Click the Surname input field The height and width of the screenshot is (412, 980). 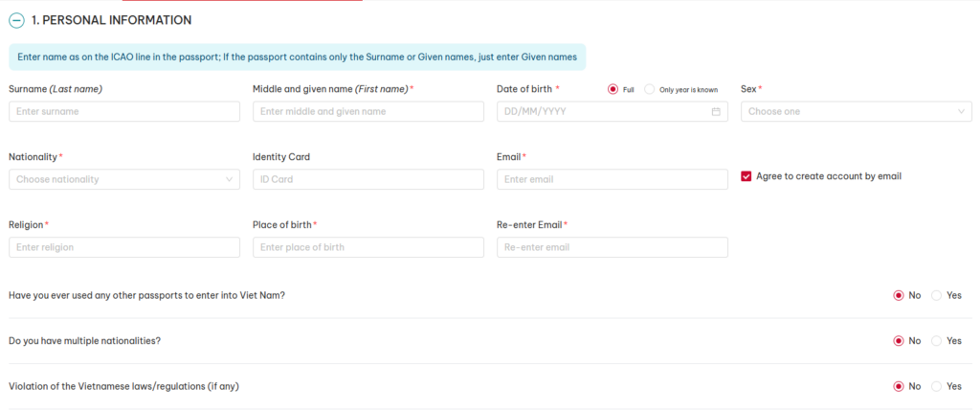tap(124, 111)
